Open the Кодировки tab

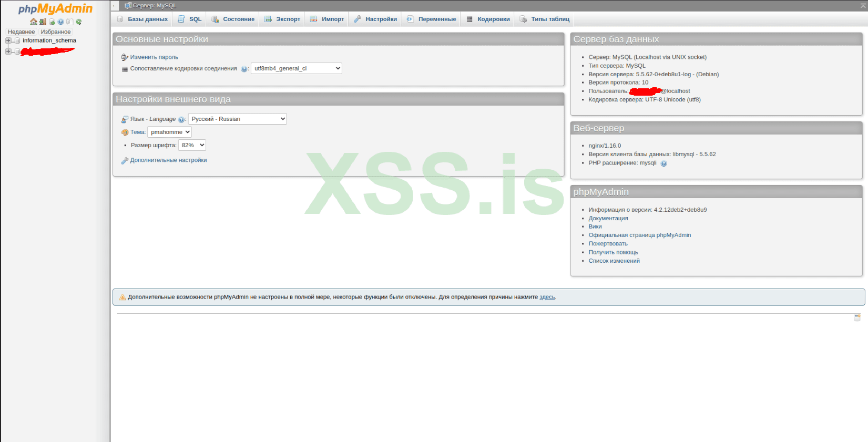(488, 19)
